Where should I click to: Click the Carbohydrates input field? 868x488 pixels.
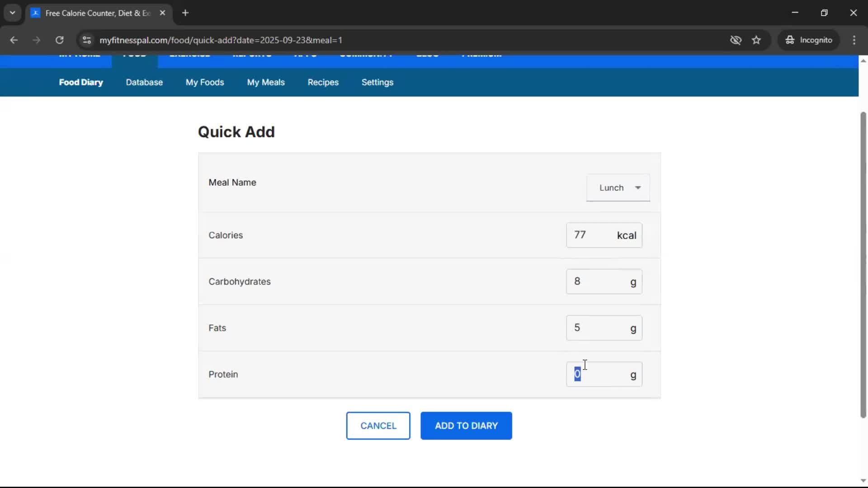[x=604, y=282]
